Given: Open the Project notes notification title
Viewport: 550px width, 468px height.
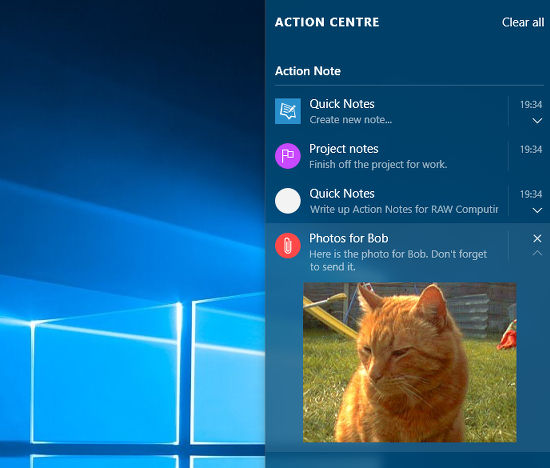Looking at the screenshot, I should (344, 149).
